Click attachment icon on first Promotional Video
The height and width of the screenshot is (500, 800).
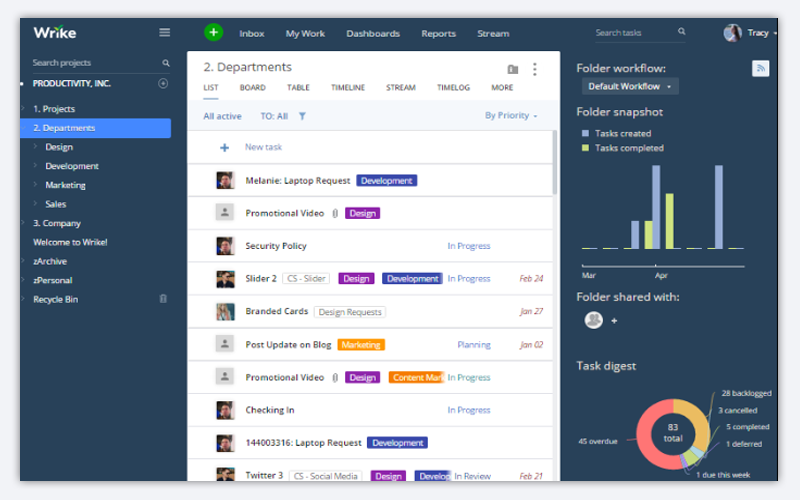pyautogui.click(x=335, y=213)
